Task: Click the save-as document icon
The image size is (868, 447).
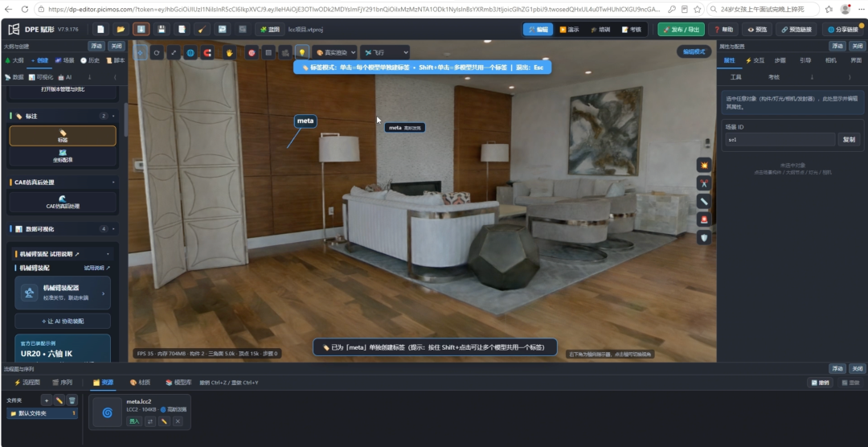Action: click(182, 30)
